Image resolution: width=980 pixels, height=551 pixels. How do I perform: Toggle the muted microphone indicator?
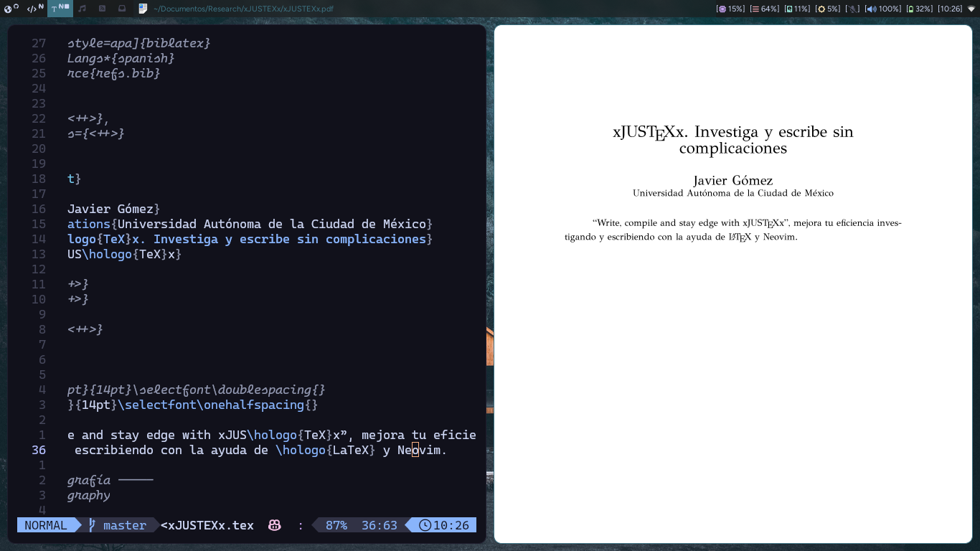[852, 9]
